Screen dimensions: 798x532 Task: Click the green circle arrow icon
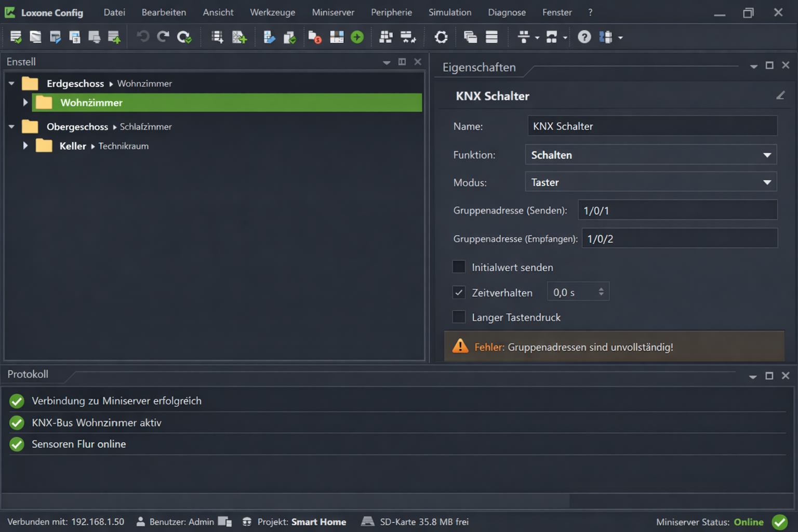point(357,37)
